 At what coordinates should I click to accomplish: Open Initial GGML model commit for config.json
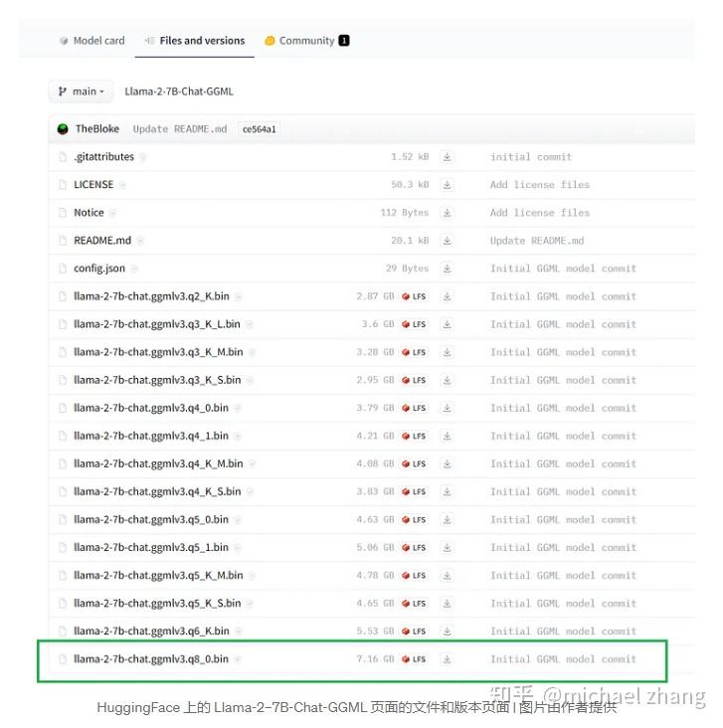point(563,269)
